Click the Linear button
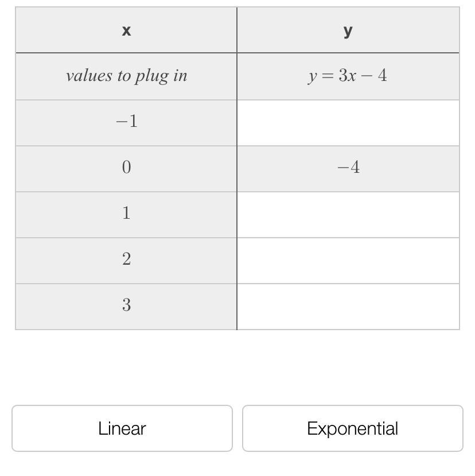 click(122, 428)
